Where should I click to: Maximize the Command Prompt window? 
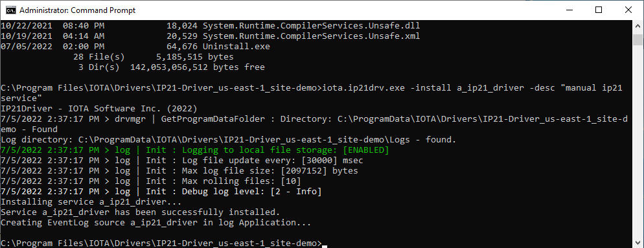click(599, 10)
